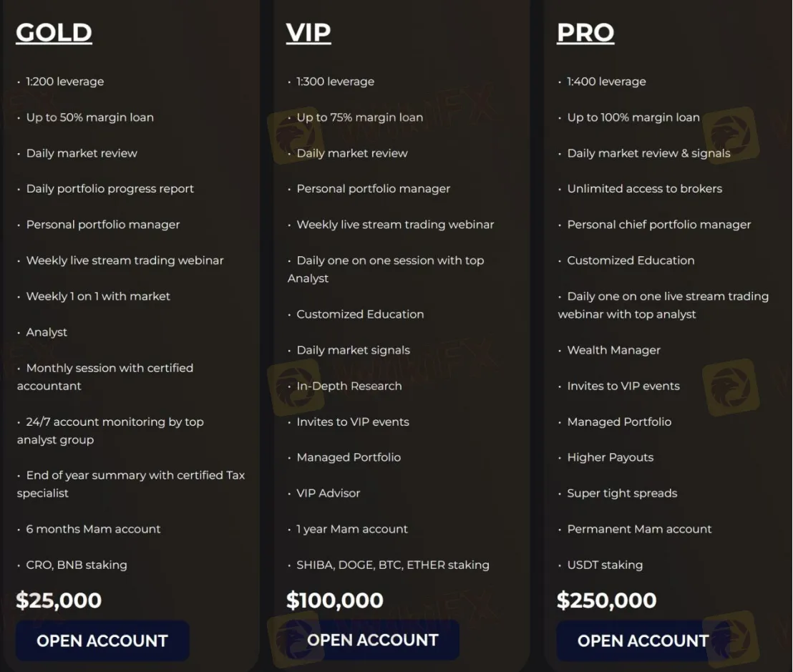Click the Unlimited access to brokers item

click(x=644, y=188)
